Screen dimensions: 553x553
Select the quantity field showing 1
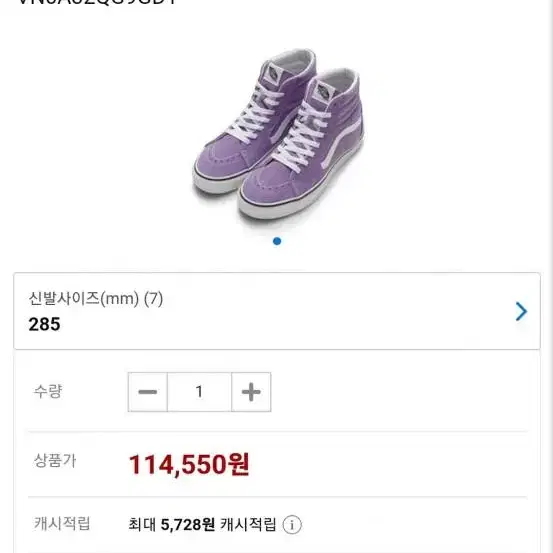point(199,392)
